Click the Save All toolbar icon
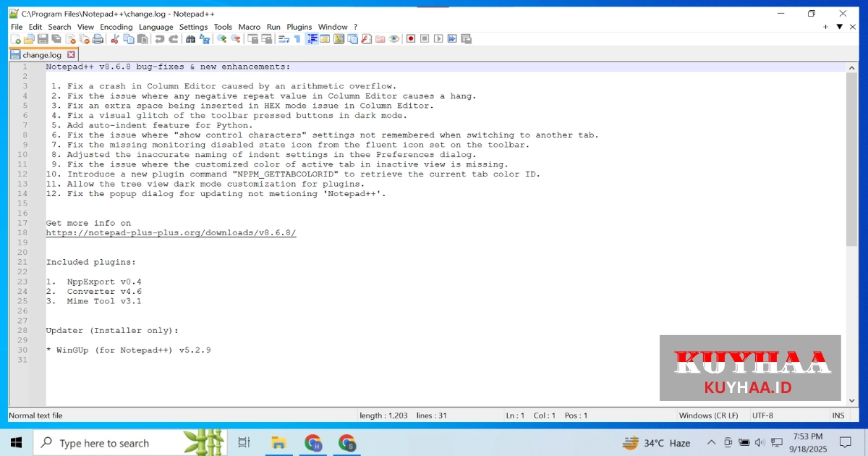 [56, 39]
